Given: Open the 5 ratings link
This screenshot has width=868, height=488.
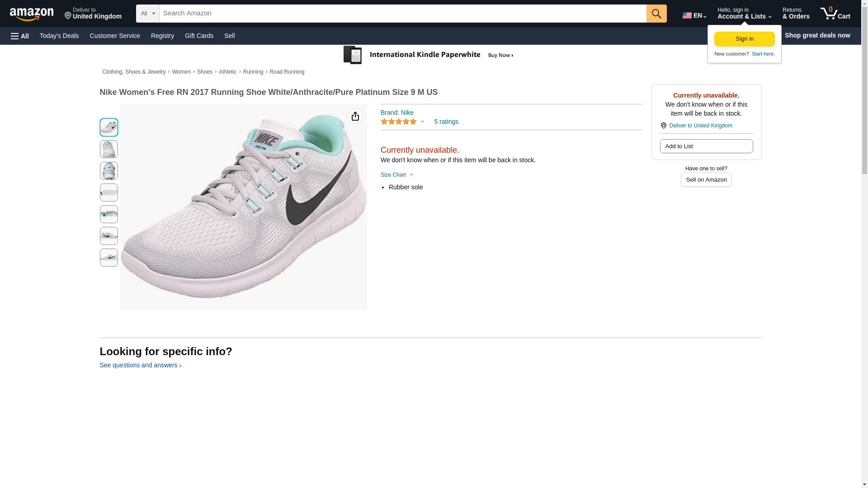Looking at the screenshot, I should tap(446, 122).
